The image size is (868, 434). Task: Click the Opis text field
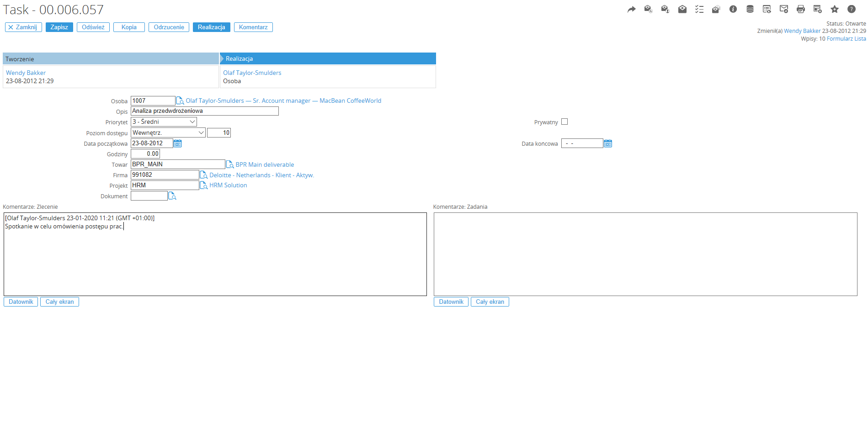[x=204, y=111]
